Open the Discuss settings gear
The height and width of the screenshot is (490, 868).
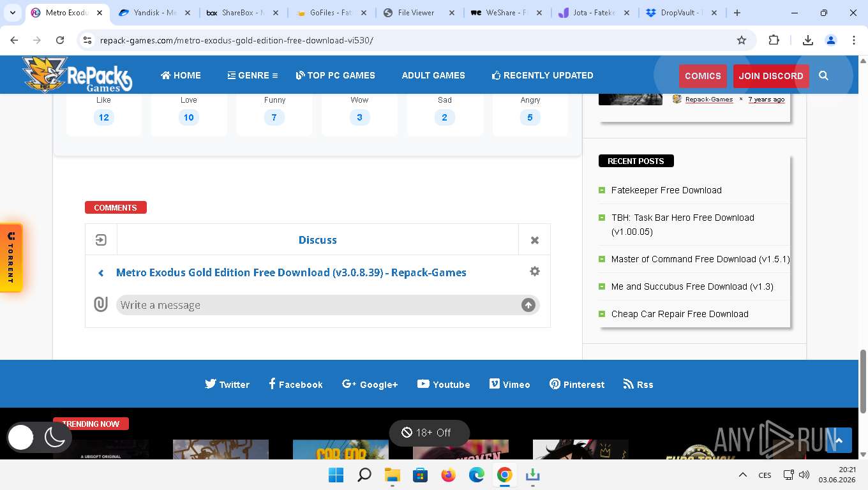pos(535,271)
